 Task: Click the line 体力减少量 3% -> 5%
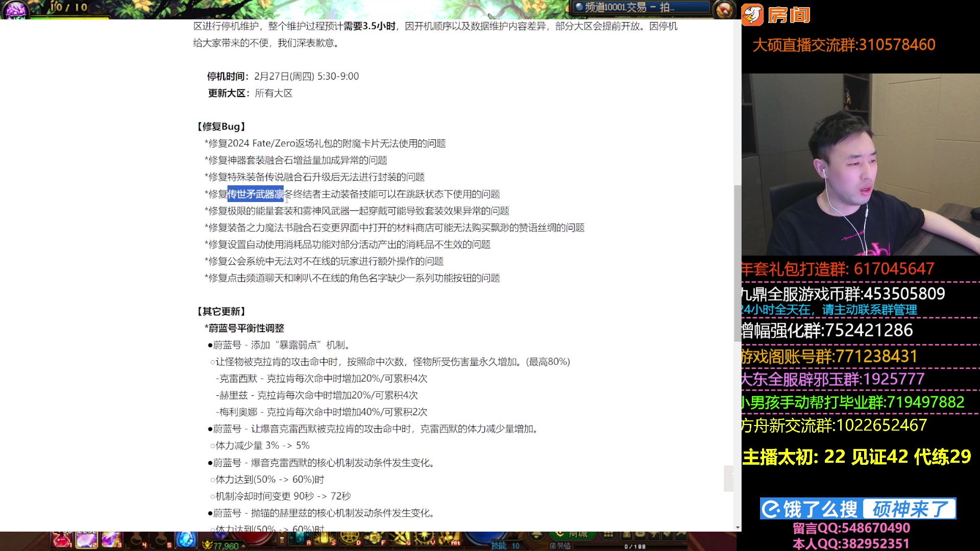pyautogui.click(x=260, y=445)
